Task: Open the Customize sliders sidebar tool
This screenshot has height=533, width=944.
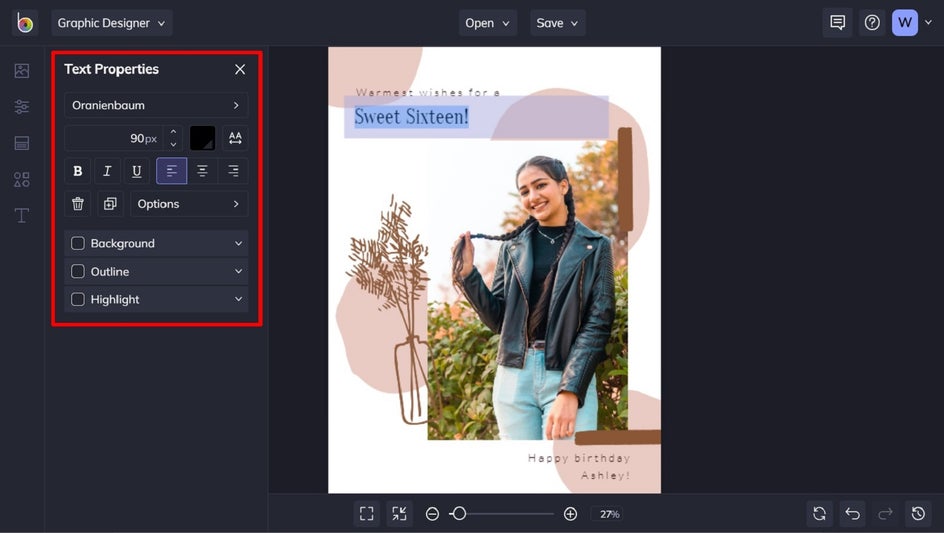Action: (22, 107)
